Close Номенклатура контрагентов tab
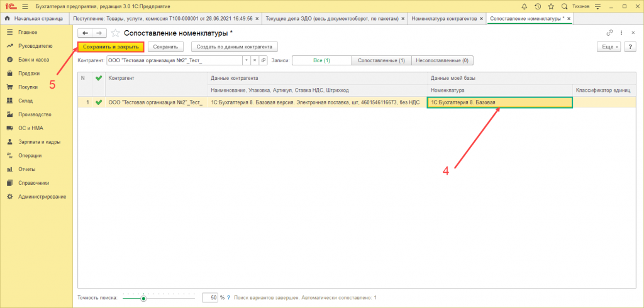This screenshot has width=644, height=308. 481,19
